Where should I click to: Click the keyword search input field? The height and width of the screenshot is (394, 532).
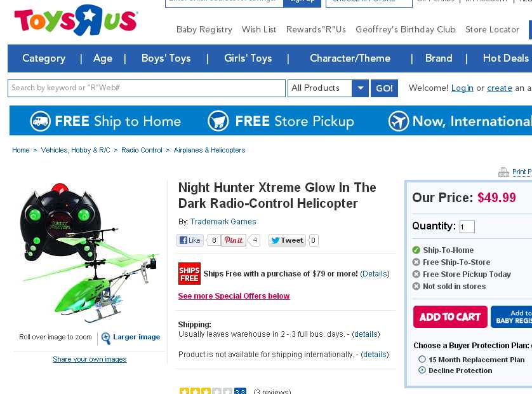point(147,88)
